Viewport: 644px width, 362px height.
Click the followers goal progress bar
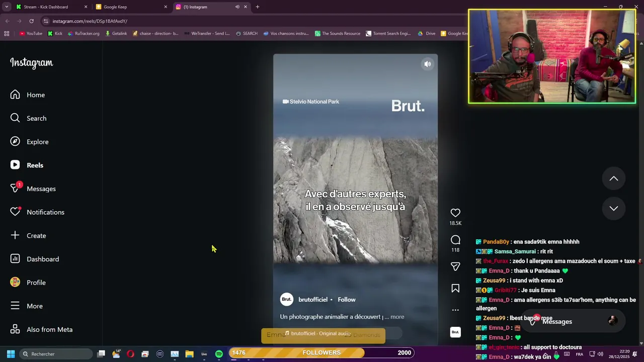(321, 352)
